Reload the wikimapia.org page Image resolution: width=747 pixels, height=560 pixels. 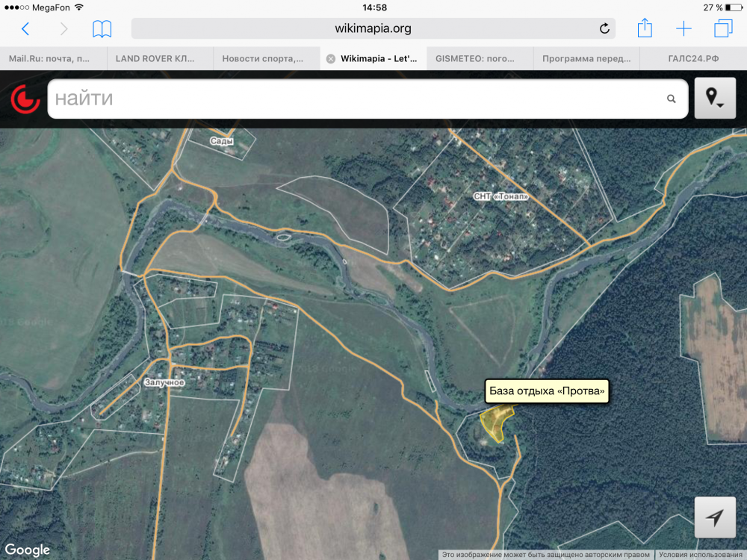[x=604, y=29]
